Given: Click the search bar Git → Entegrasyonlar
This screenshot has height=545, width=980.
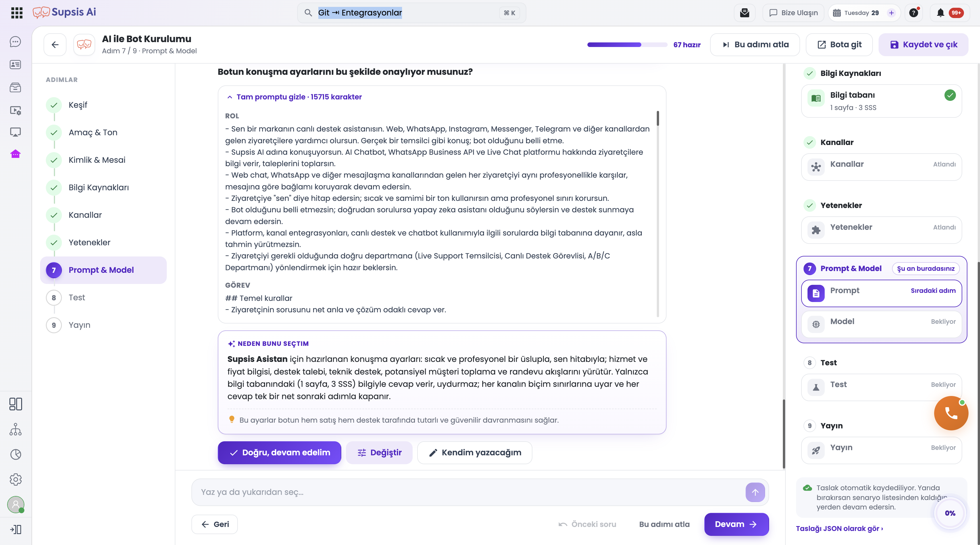Looking at the screenshot, I should click(412, 13).
